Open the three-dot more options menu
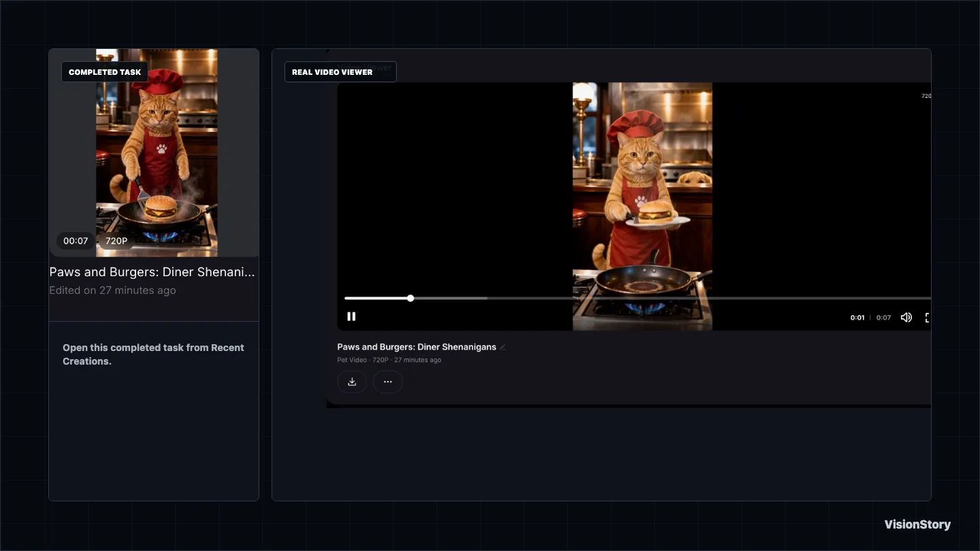980x551 pixels. point(388,382)
